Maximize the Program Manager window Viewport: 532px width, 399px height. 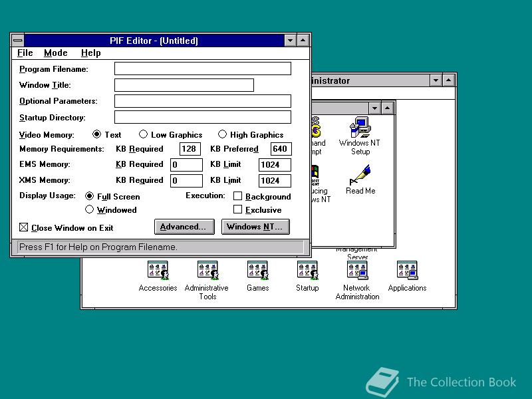tap(448, 80)
